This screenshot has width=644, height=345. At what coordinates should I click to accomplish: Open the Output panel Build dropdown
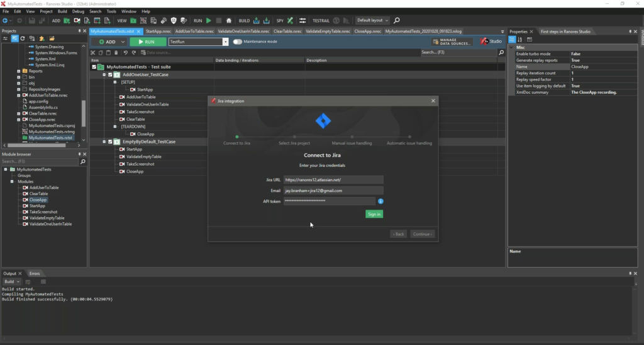11,281
